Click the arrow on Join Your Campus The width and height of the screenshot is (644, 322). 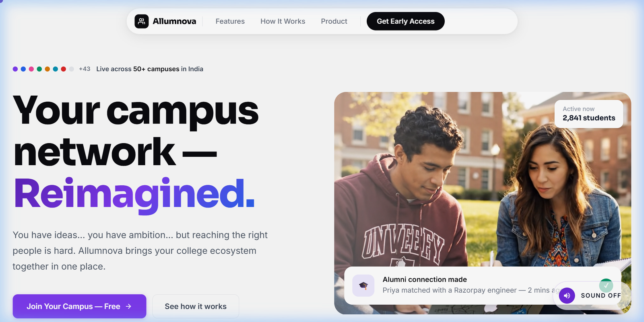click(128, 306)
